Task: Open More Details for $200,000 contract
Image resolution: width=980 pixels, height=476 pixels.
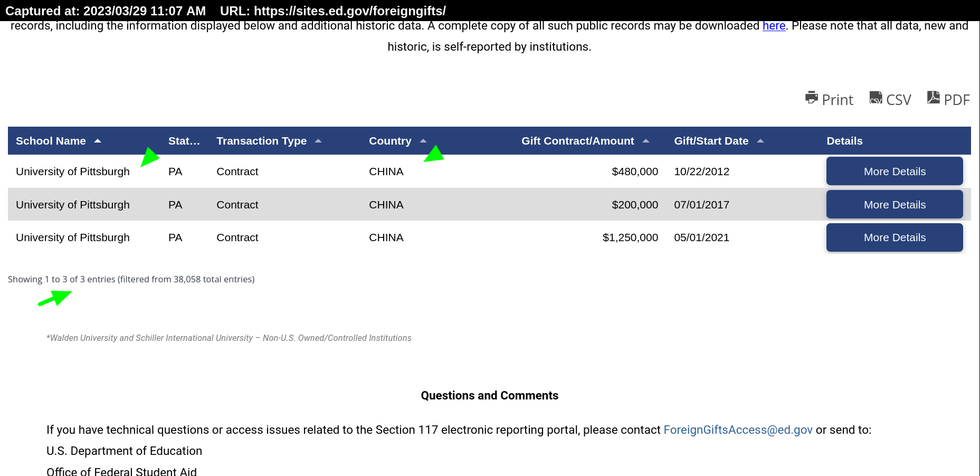Action: (x=895, y=204)
